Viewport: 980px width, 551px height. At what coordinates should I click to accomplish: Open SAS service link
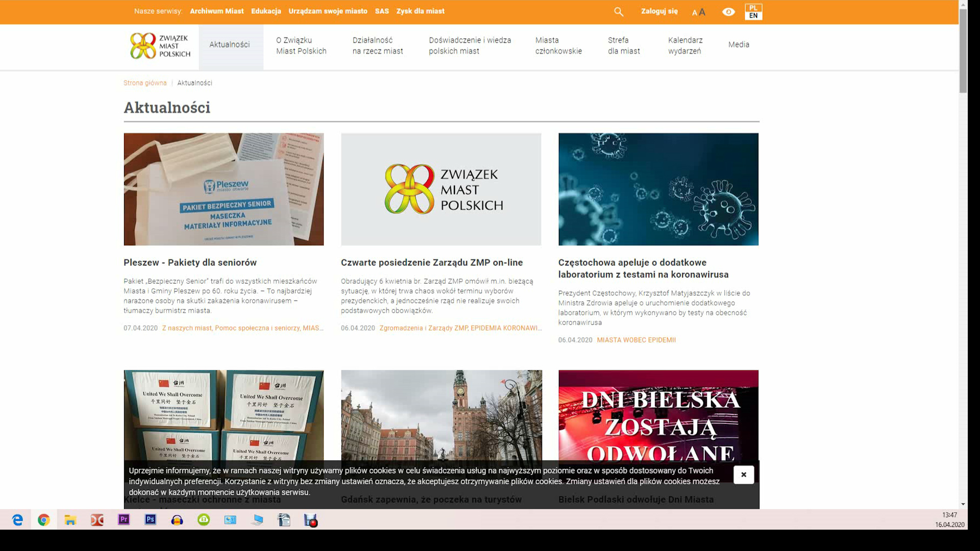[x=382, y=11]
